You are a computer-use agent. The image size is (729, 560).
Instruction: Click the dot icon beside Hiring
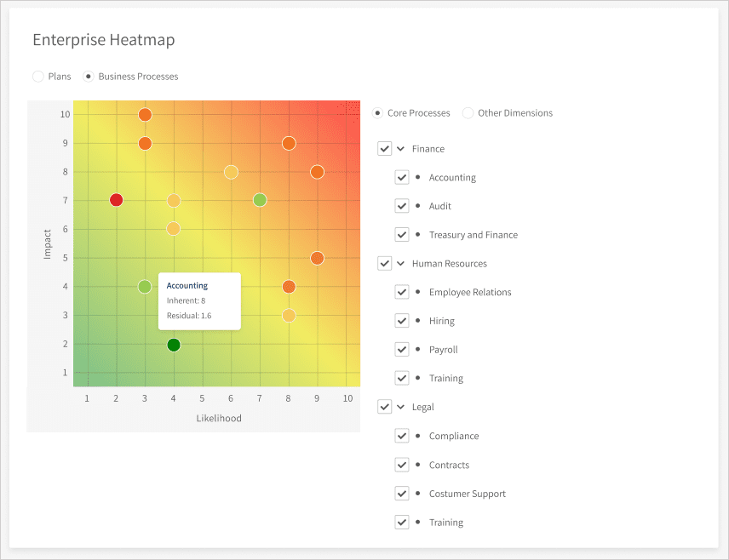click(419, 321)
